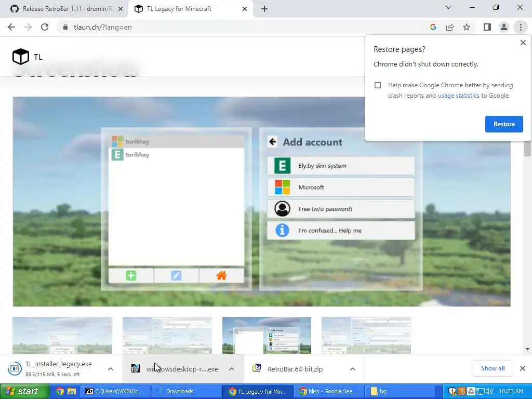Switch to the bg folder taskbar window
This screenshot has width=532, height=399.
click(401, 392)
